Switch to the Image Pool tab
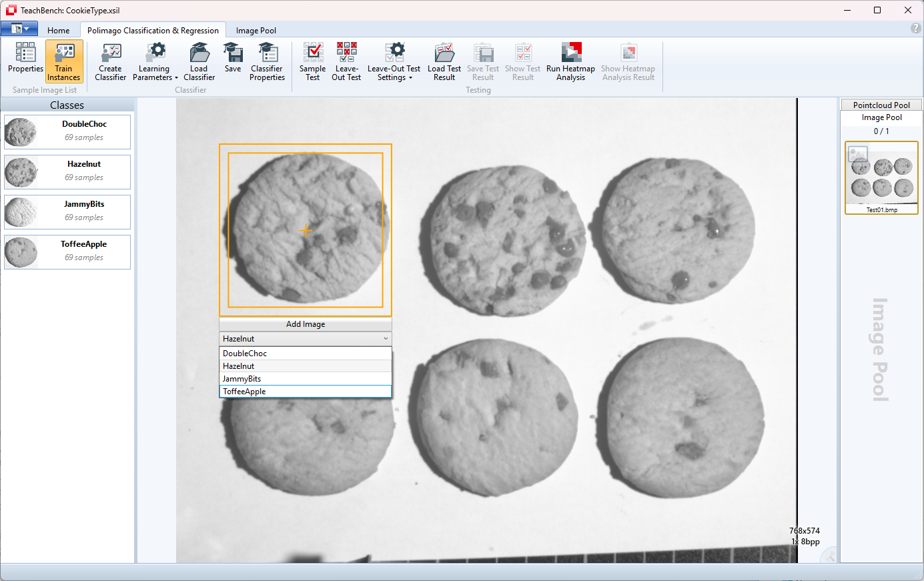The width and height of the screenshot is (924, 581). point(256,31)
